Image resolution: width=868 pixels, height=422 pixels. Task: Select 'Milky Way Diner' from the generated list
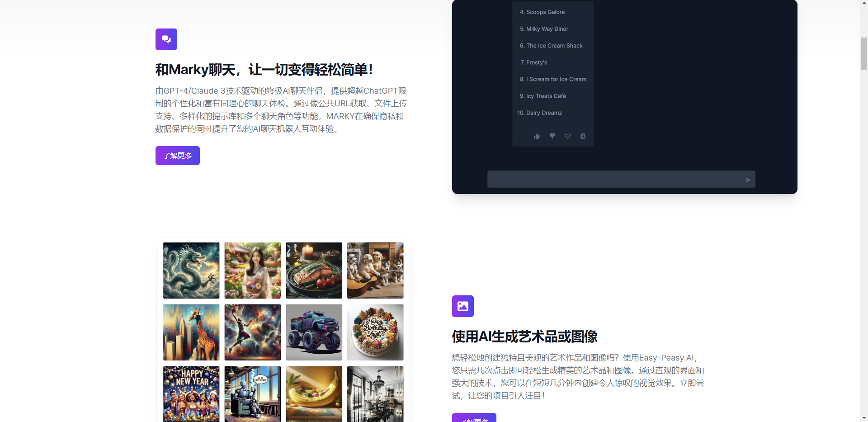click(x=543, y=28)
